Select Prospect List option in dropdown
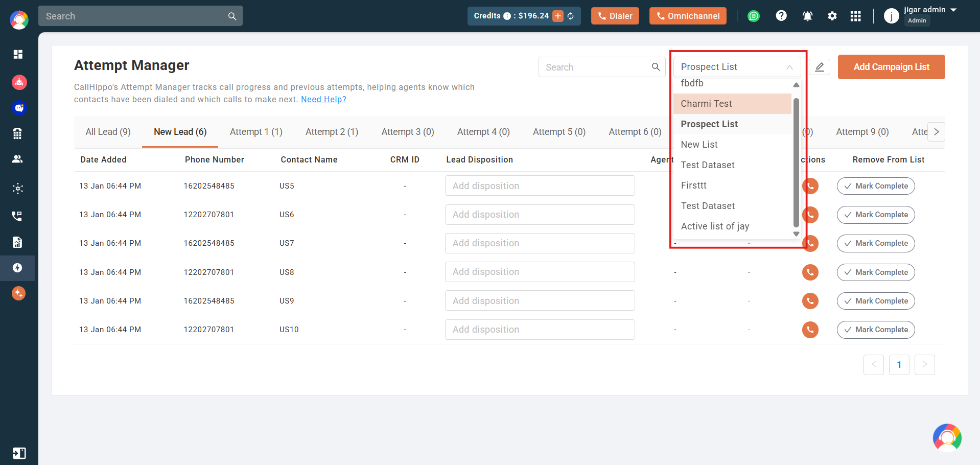Screen dimensions: 980x465 [732, 124]
